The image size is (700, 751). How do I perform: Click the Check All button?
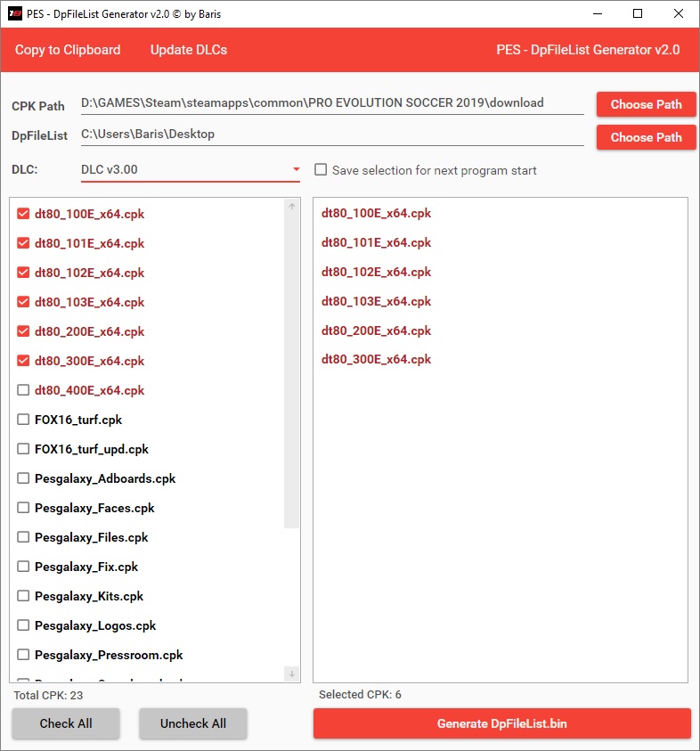click(x=66, y=723)
